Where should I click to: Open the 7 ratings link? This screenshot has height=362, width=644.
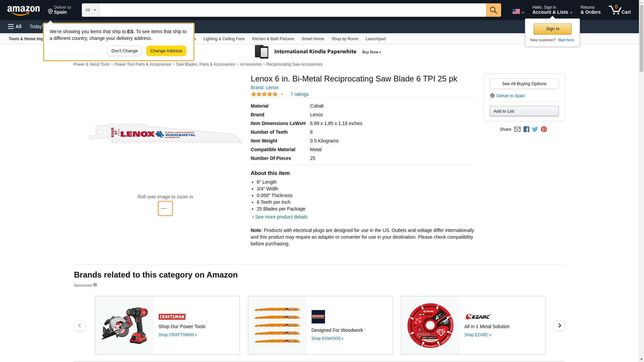tap(299, 94)
